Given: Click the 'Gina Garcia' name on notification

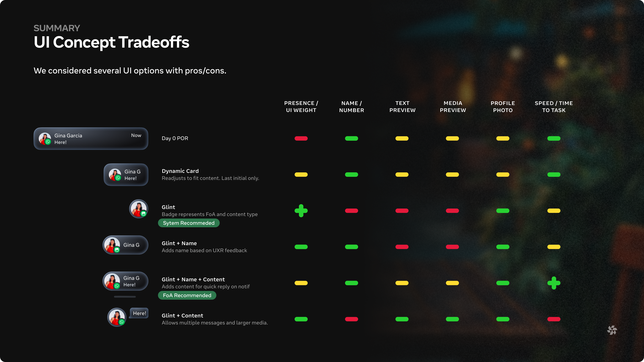Looking at the screenshot, I should click(68, 136).
